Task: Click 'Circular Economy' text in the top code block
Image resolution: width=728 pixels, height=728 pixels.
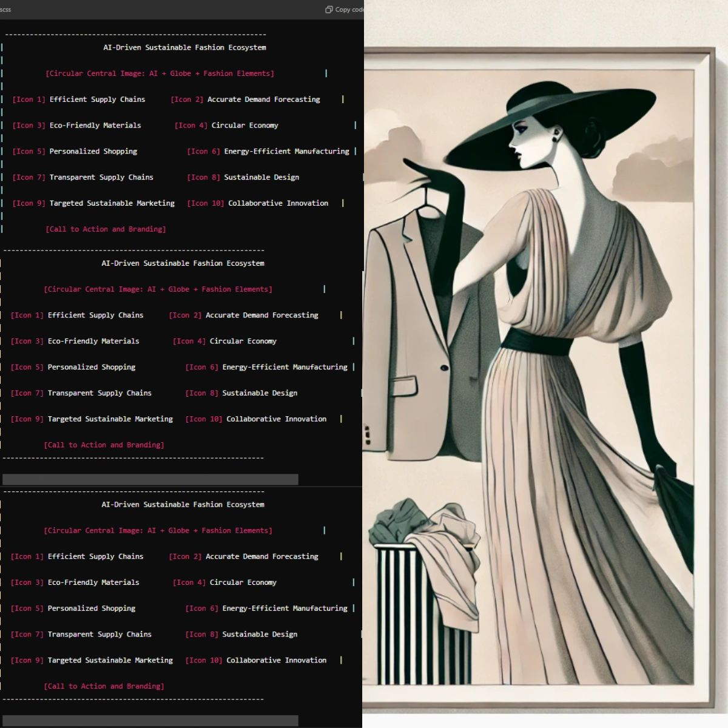Action: [244, 126]
